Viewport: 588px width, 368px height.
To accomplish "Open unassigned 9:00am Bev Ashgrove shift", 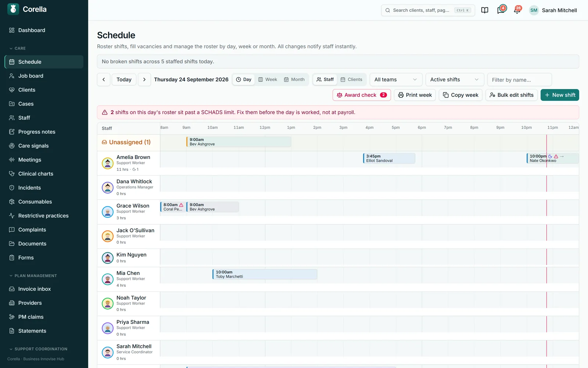I will pyautogui.click(x=239, y=142).
